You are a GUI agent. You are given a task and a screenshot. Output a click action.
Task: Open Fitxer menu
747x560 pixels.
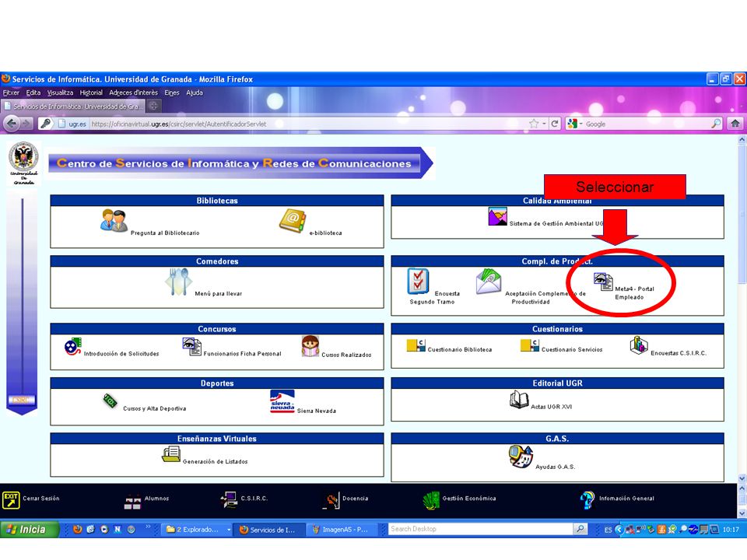click(x=11, y=93)
